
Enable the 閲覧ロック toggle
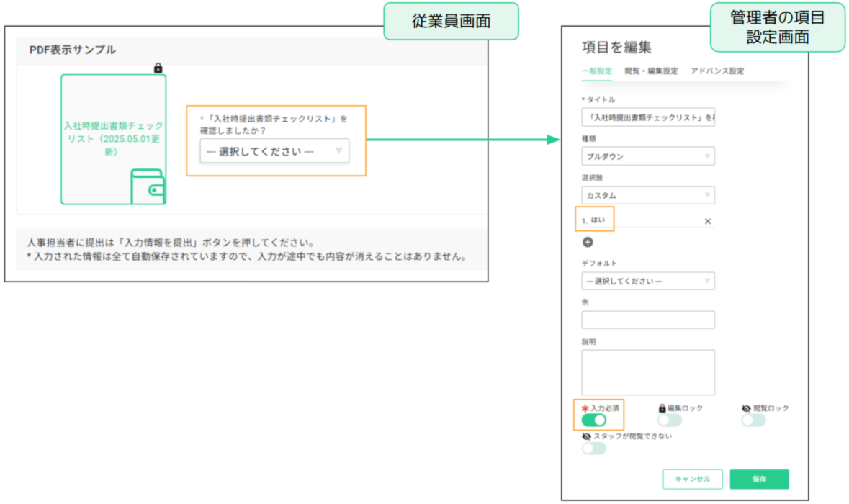coord(754,420)
